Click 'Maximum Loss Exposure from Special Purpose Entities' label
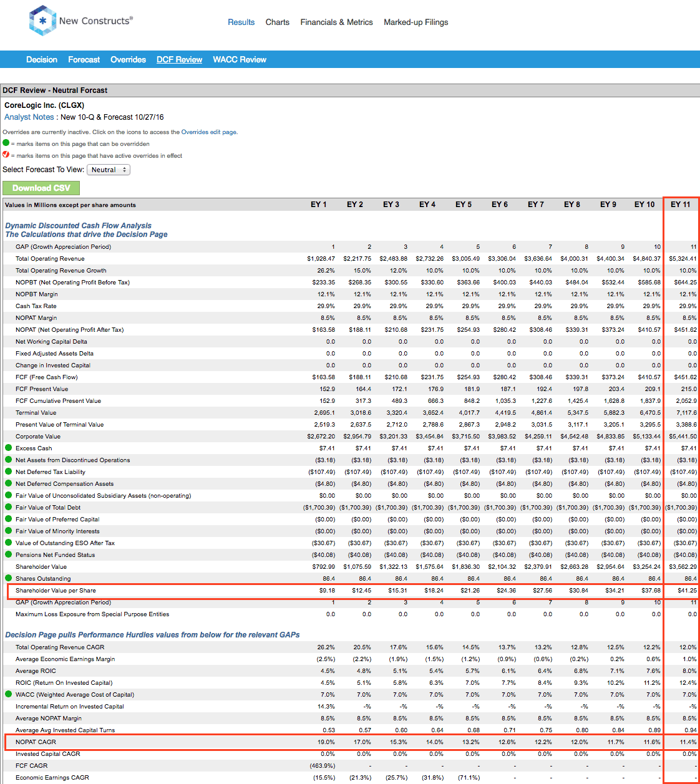This screenshot has width=700, height=784. tap(92, 614)
